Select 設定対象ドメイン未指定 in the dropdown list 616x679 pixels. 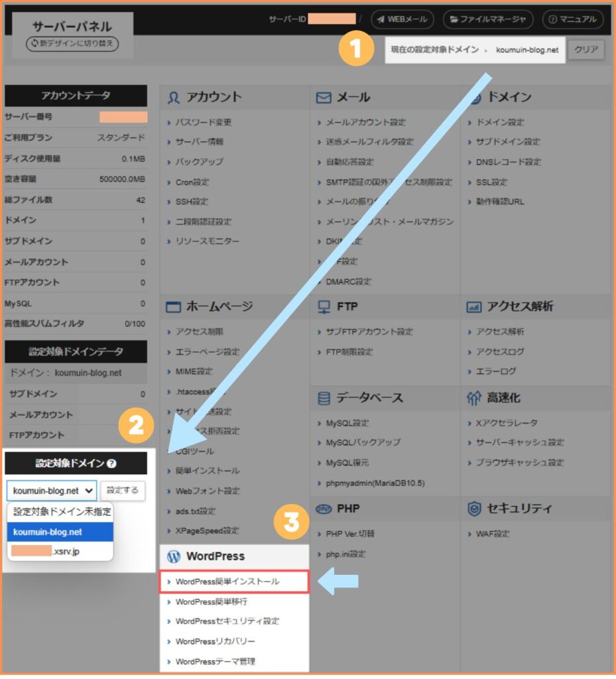(x=62, y=512)
